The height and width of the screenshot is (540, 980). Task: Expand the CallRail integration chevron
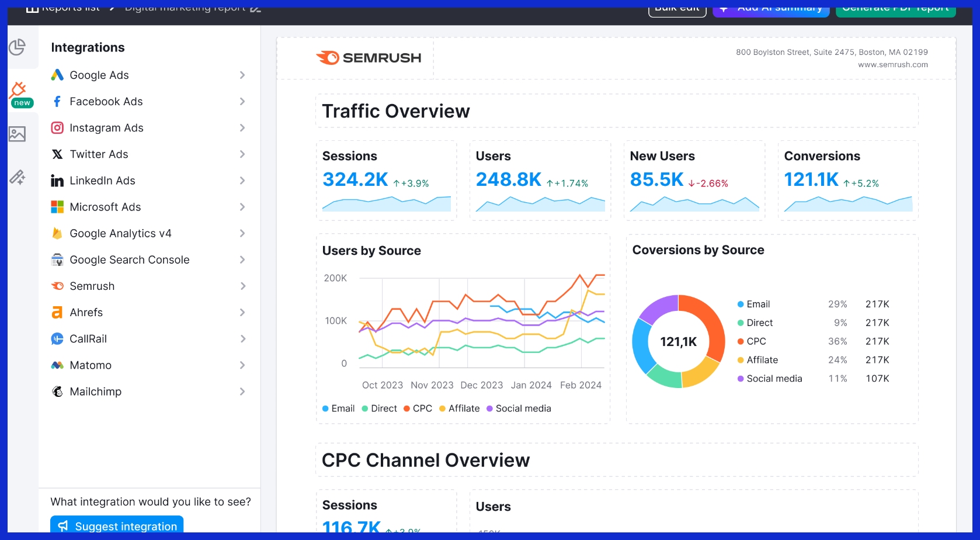[242, 339]
